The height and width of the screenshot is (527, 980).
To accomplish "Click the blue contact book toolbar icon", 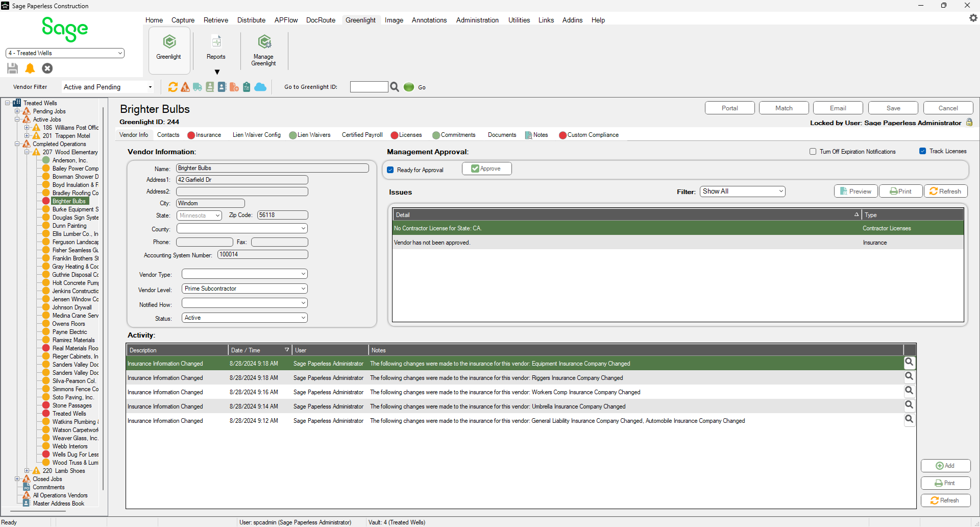I will point(222,87).
